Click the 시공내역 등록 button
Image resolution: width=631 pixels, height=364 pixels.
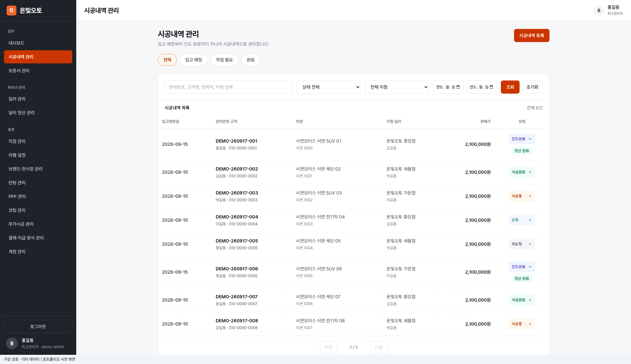pos(531,35)
